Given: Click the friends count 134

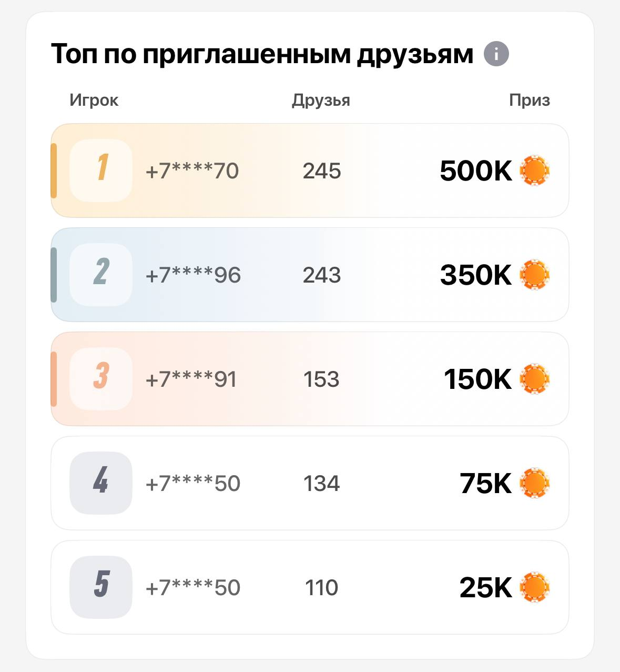Looking at the screenshot, I should tap(322, 484).
